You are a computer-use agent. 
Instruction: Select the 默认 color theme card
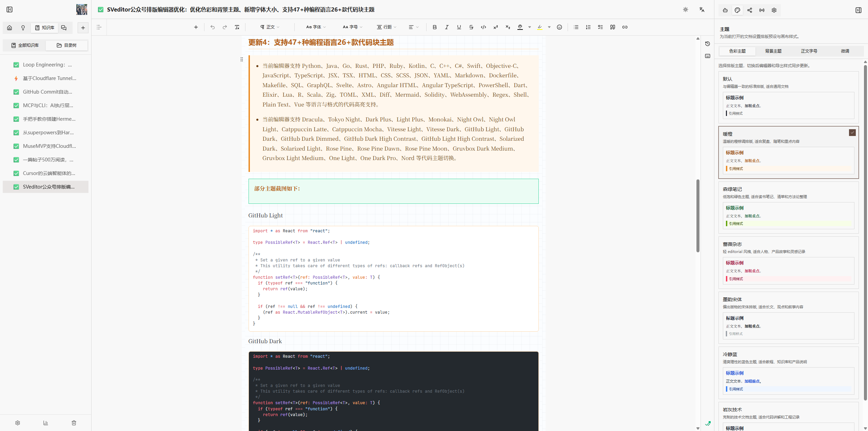coord(788,97)
